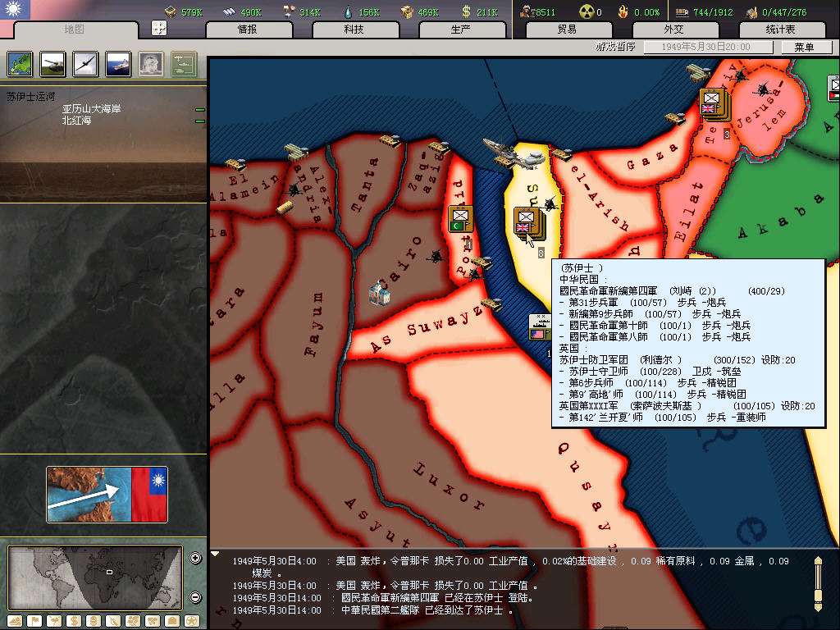Select the British unit stack in Suez
840x630 pixels.
529,222
